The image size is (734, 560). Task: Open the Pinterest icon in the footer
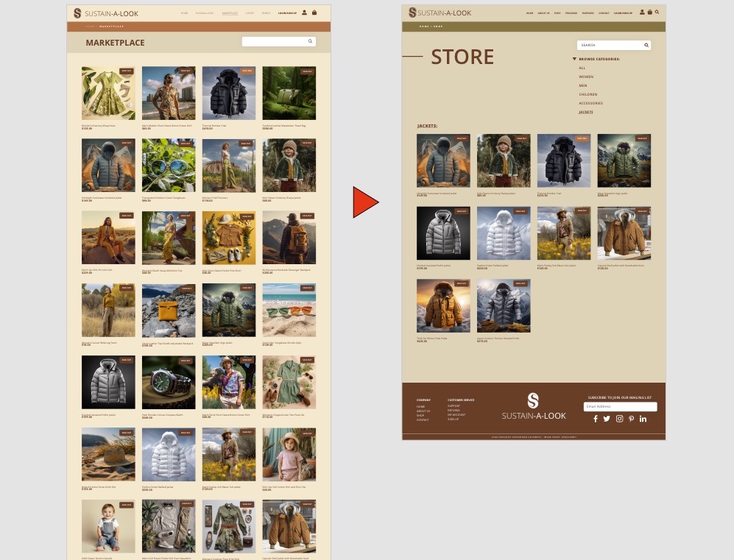coord(631,419)
